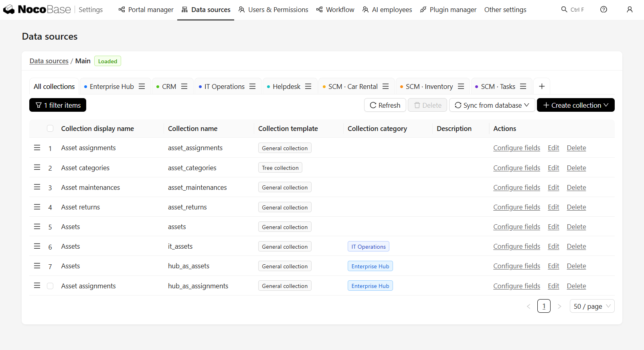This screenshot has height=350, width=644.
Task: Open the user profile icon
Action: click(x=630, y=10)
